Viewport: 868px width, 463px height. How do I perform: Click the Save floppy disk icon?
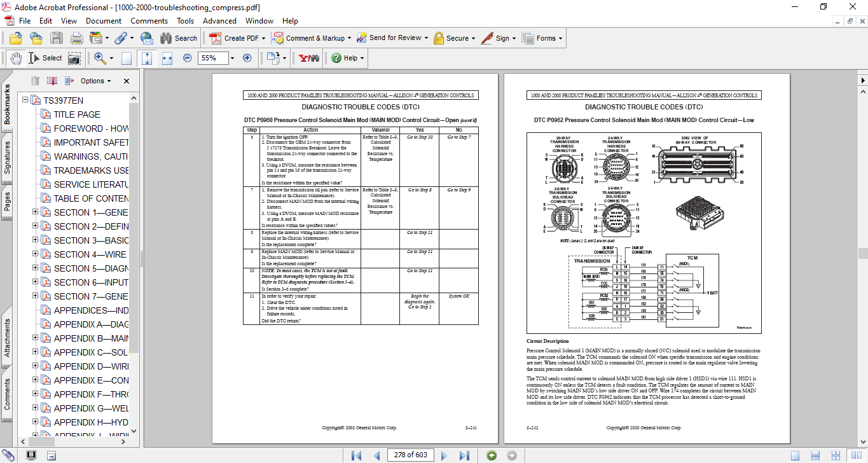point(57,38)
